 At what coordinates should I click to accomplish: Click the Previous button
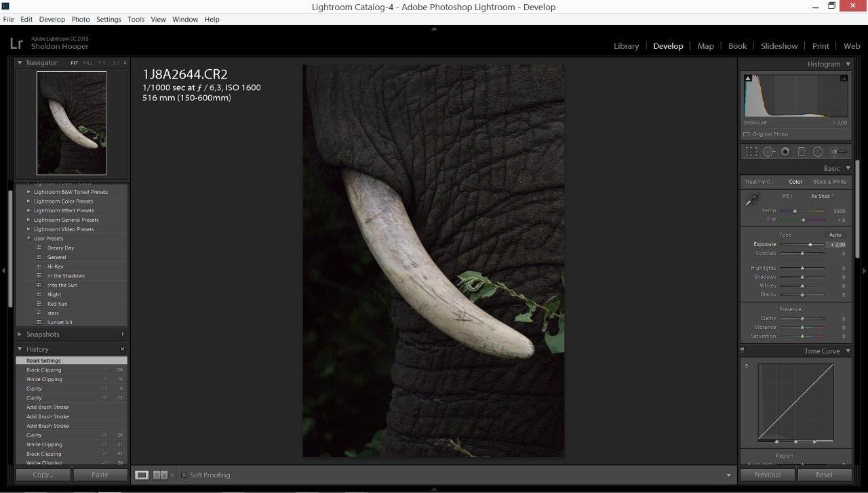click(768, 475)
